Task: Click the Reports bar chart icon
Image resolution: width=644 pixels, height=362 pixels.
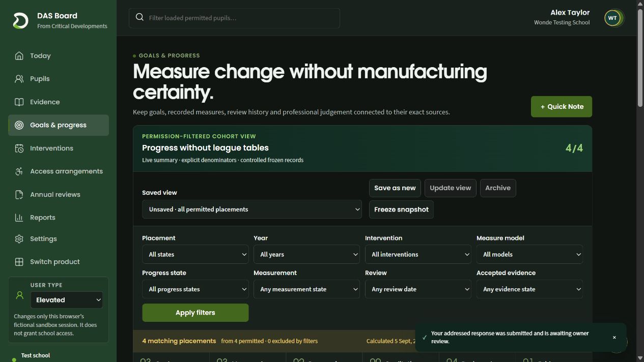Action: 19,218
